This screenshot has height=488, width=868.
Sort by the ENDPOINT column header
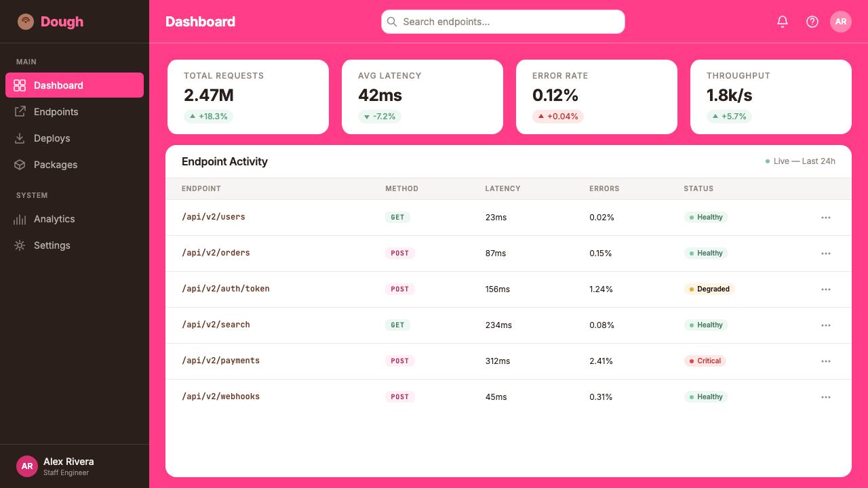point(201,188)
